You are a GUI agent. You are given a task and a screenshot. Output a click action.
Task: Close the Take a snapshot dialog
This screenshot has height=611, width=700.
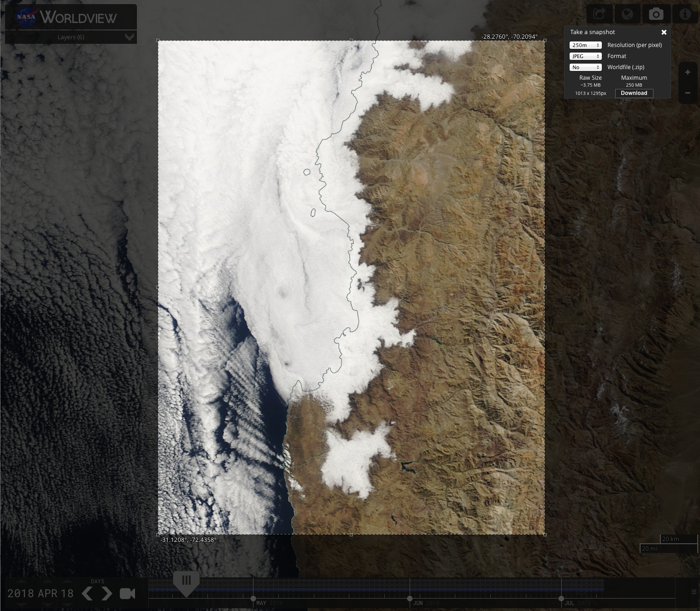point(664,32)
